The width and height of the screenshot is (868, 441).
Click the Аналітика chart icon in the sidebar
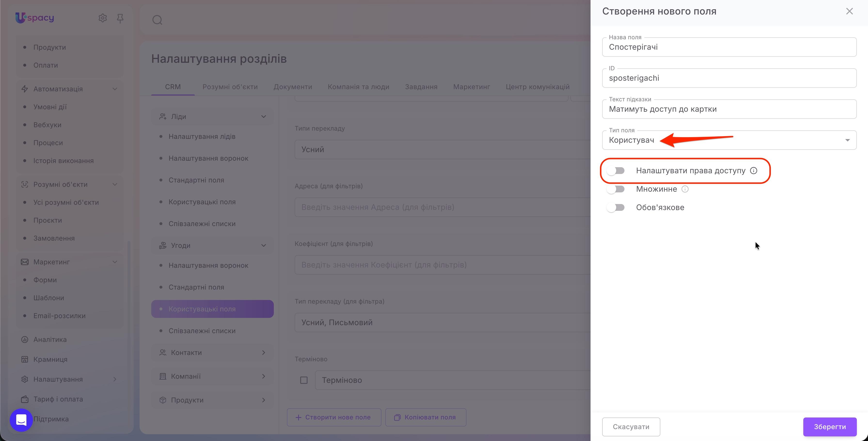(x=25, y=339)
